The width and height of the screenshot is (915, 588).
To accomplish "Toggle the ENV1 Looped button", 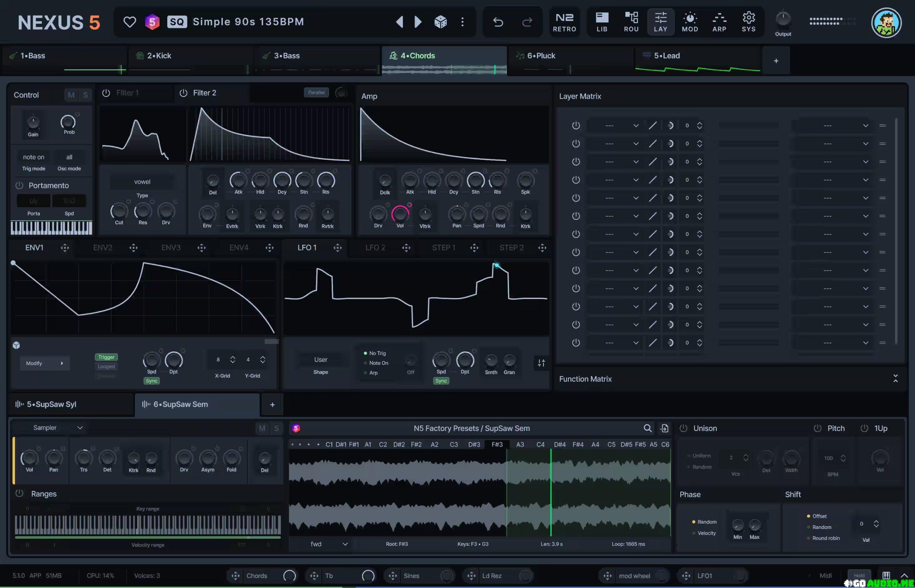I will point(106,366).
